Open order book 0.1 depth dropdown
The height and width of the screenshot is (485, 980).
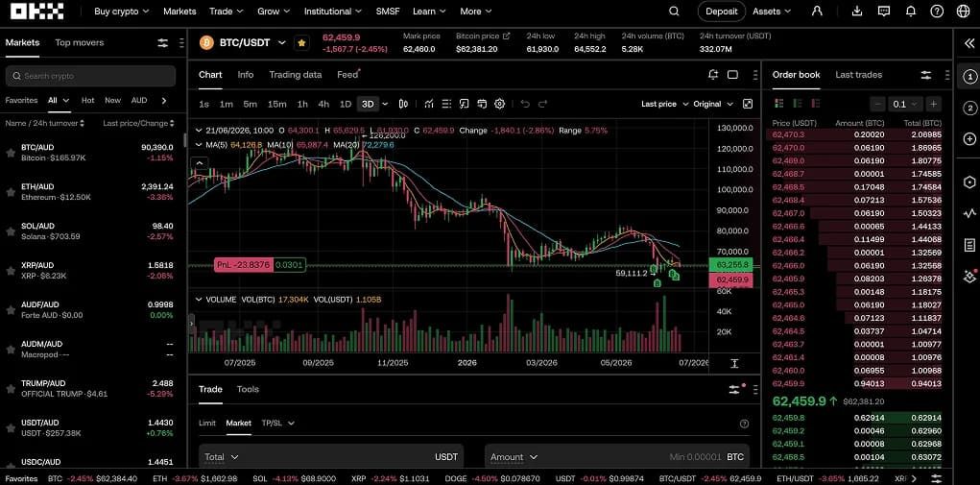pyautogui.click(x=906, y=104)
